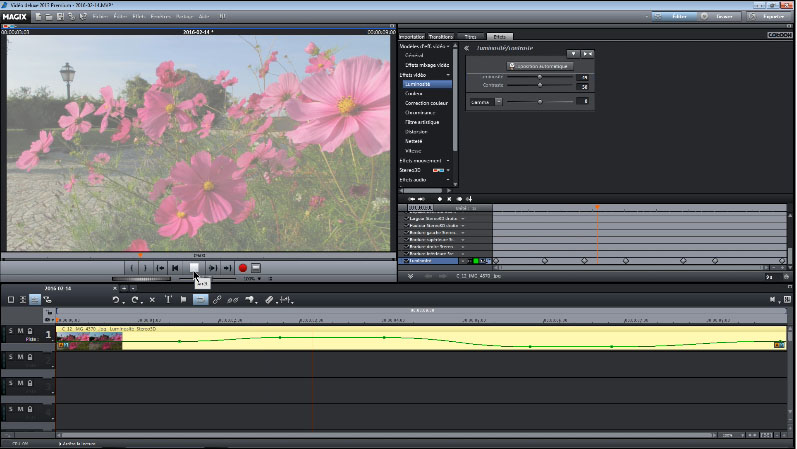This screenshot has height=449, width=797.
Task: Click the chain link Group icon
Action: [x=217, y=299]
